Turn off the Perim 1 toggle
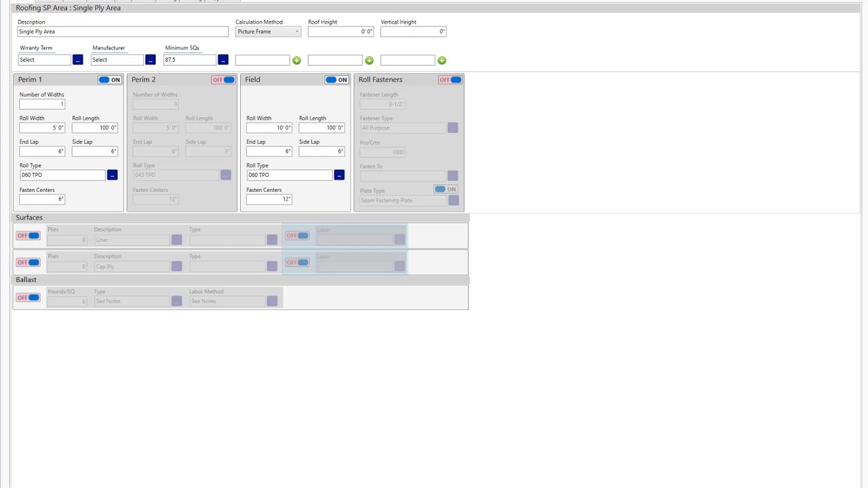868x488 pixels. [109, 80]
